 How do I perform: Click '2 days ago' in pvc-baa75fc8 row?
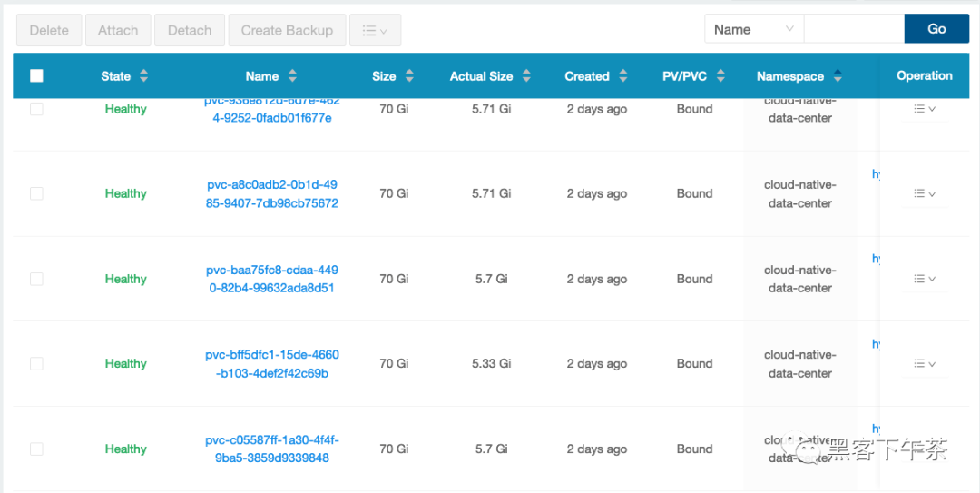[x=597, y=279]
